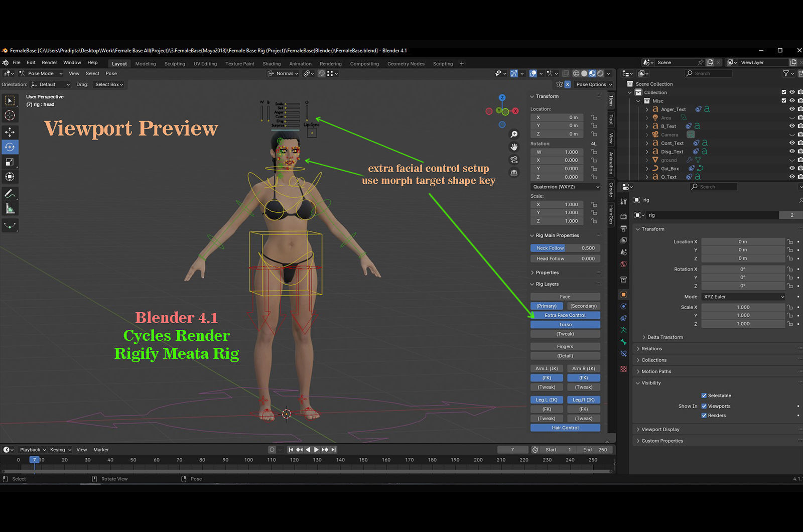Open the Bone Constraints properties tab

(623, 354)
